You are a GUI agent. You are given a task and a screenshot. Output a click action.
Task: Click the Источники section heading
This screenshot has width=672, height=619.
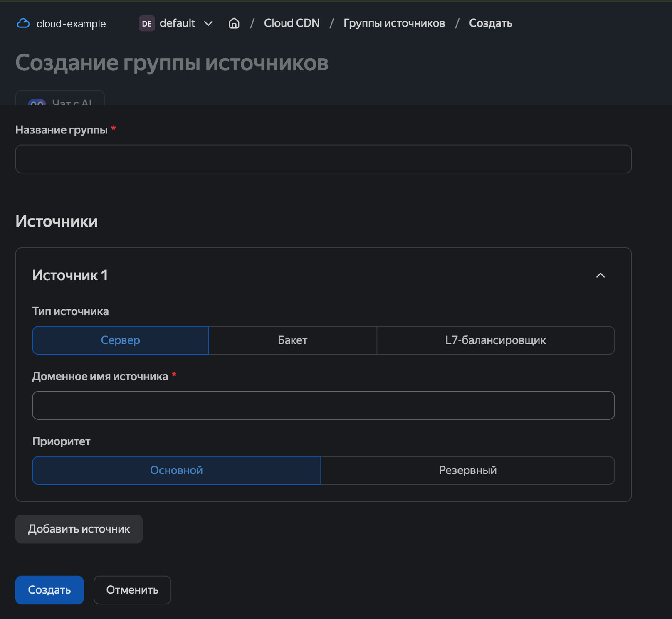57,222
